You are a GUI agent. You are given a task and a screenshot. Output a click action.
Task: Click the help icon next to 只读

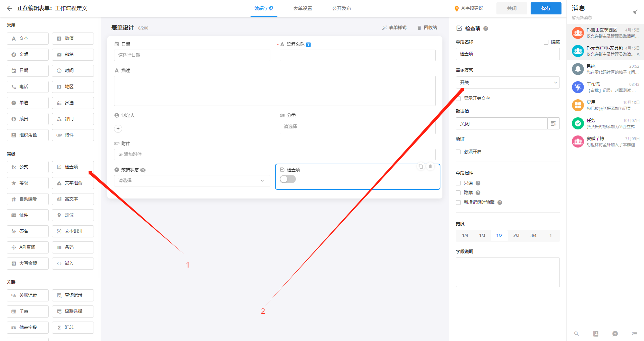point(478,183)
